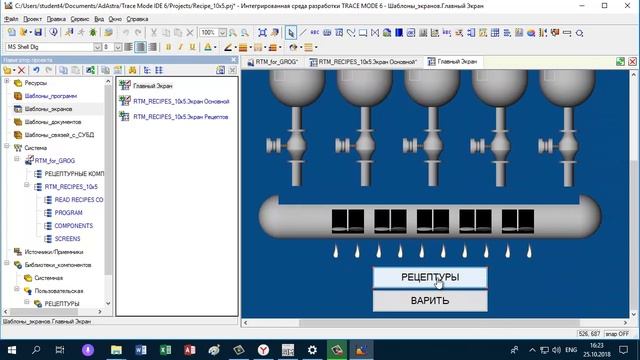Click the tile-view icon in navigator toolbar
640x360 pixels.
click(x=159, y=70)
